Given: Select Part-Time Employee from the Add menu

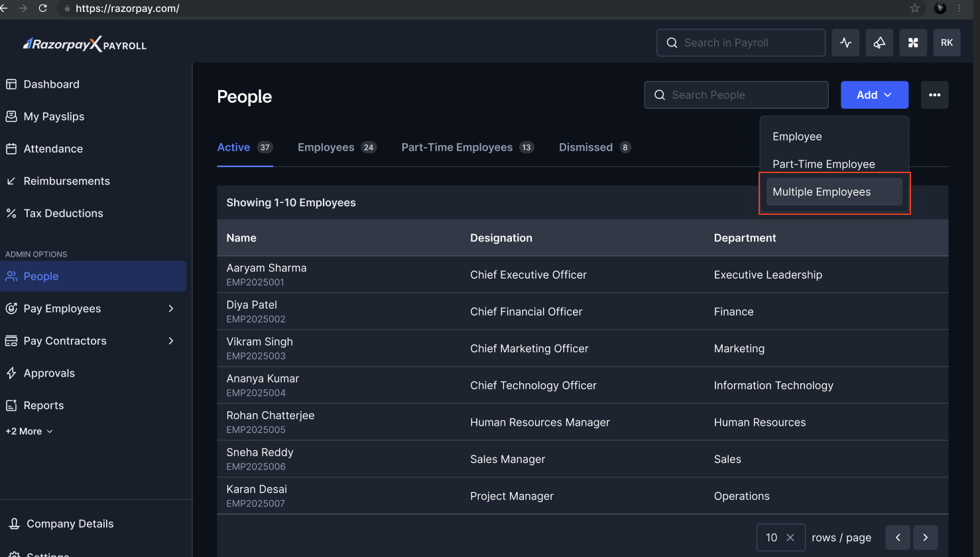Looking at the screenshot, I should click(834, 164).
